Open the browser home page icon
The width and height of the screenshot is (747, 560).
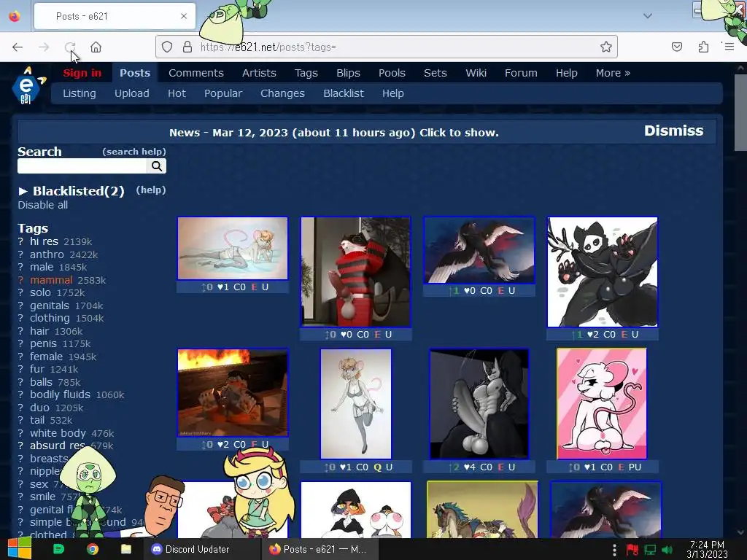[x=96, y=47]
